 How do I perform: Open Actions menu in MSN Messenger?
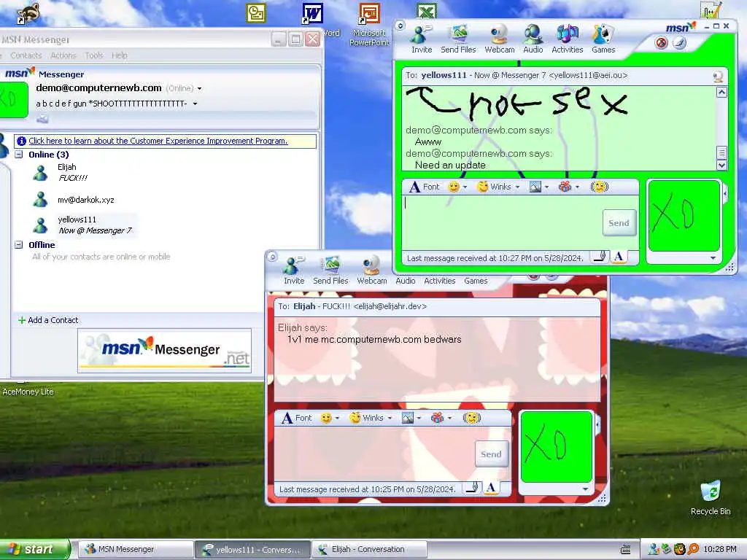pyautogui.click(x=63, y=55)
